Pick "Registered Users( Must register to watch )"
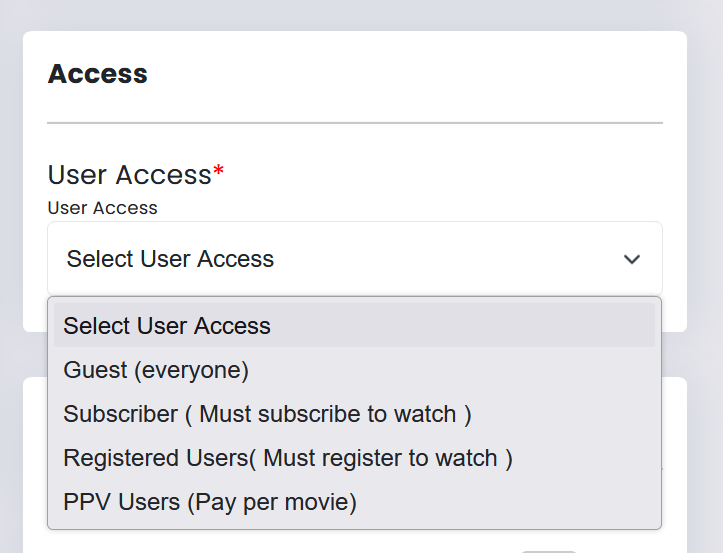 288,458
